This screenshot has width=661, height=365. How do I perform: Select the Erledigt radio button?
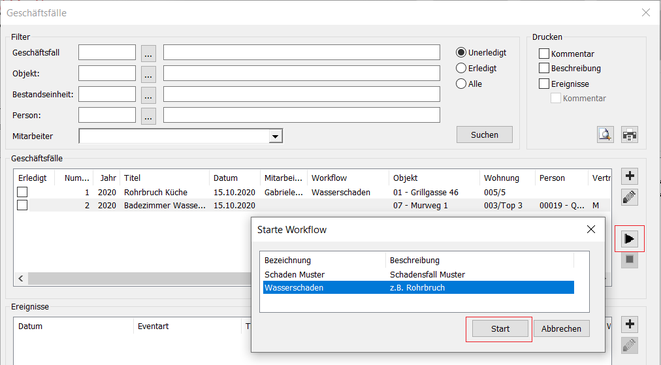(x=461, y=68)
